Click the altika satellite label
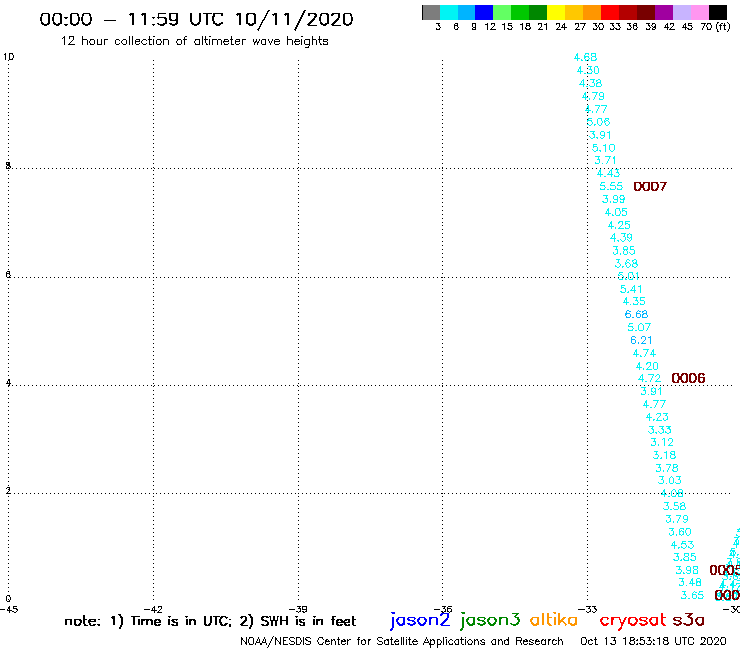 point(554,620)
